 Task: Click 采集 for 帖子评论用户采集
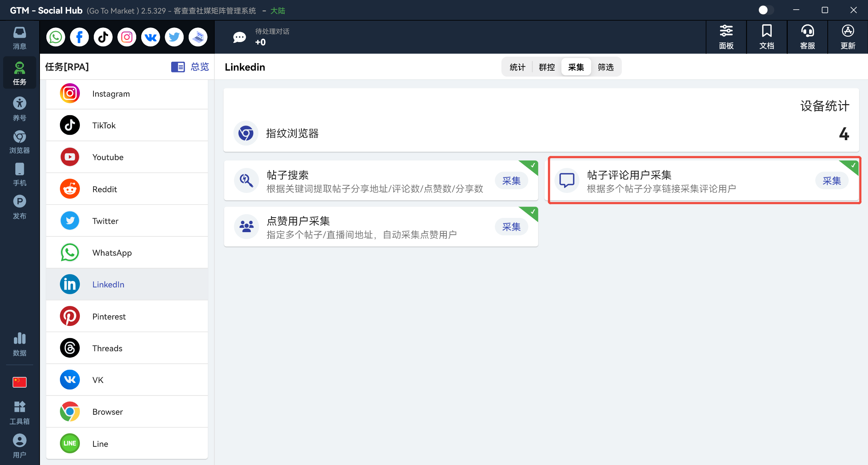tap(832, 181)
